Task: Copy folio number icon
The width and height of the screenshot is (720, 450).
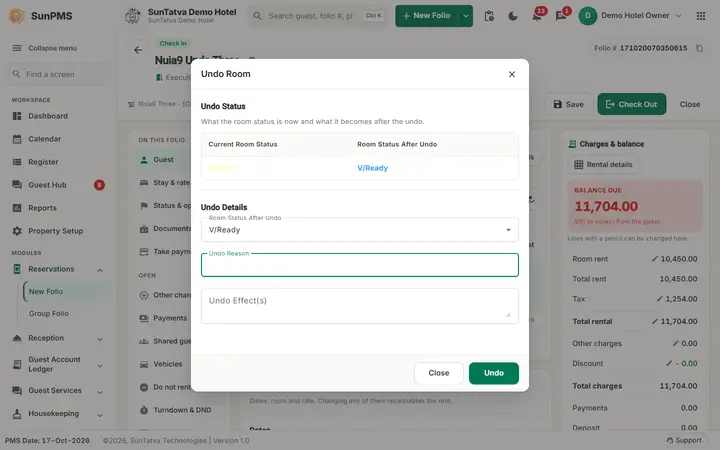Action: (699, 48)
